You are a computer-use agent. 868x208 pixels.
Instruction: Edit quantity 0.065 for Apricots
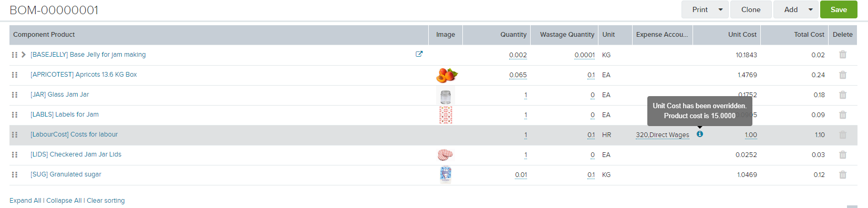click(x=518, y=75)
